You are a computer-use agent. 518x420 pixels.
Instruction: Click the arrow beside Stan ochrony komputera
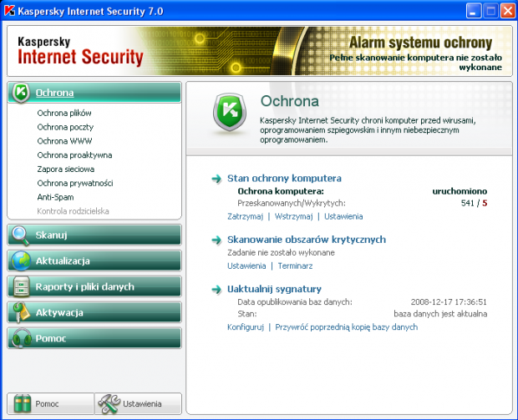pos(216,179)
